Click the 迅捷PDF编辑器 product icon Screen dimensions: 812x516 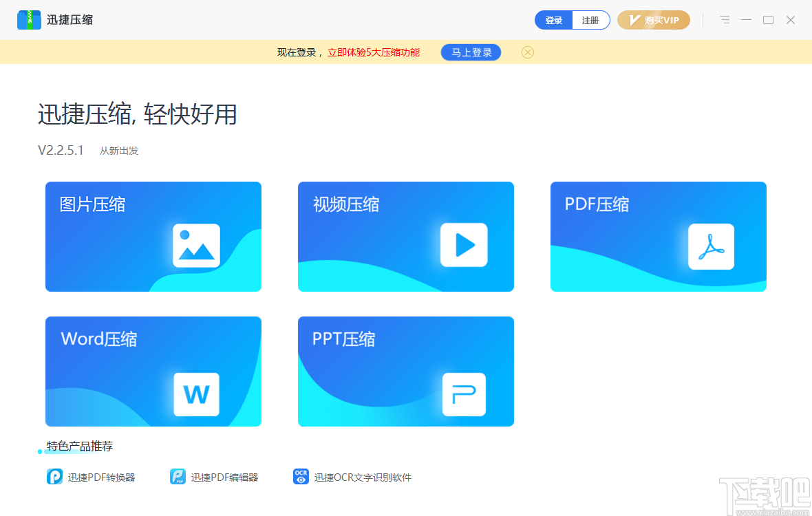178,476
